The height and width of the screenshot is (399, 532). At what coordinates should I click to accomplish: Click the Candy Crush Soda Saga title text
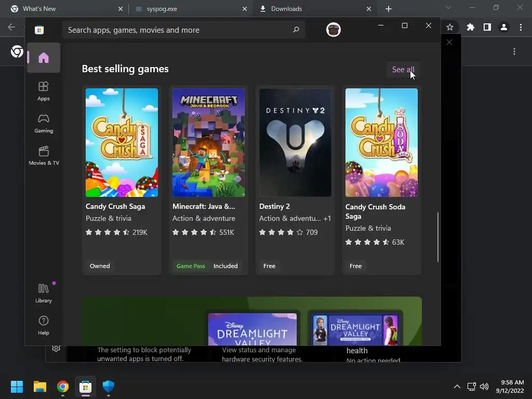[x=375, y=211]
